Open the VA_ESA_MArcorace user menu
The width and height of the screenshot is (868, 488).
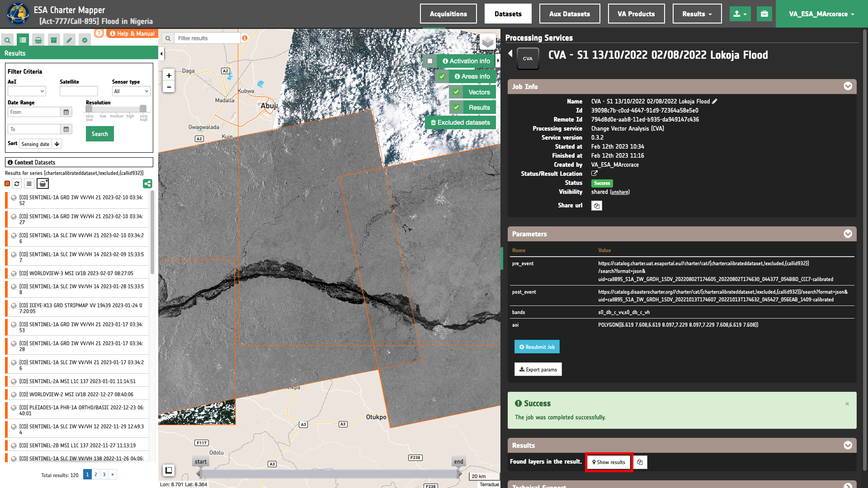(821, 14)
